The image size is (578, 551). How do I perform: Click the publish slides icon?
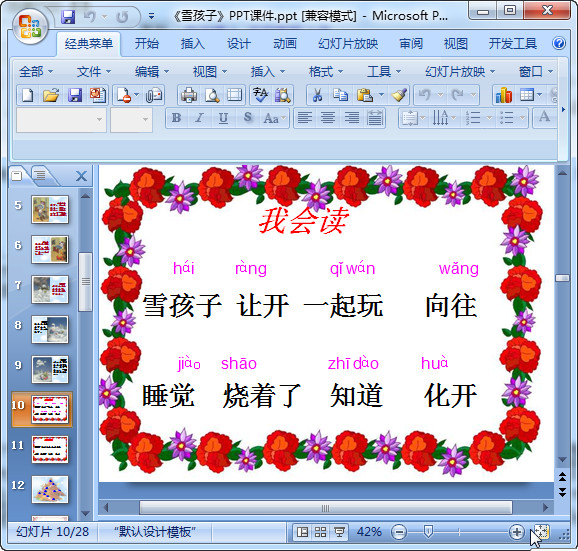[98, 95]
